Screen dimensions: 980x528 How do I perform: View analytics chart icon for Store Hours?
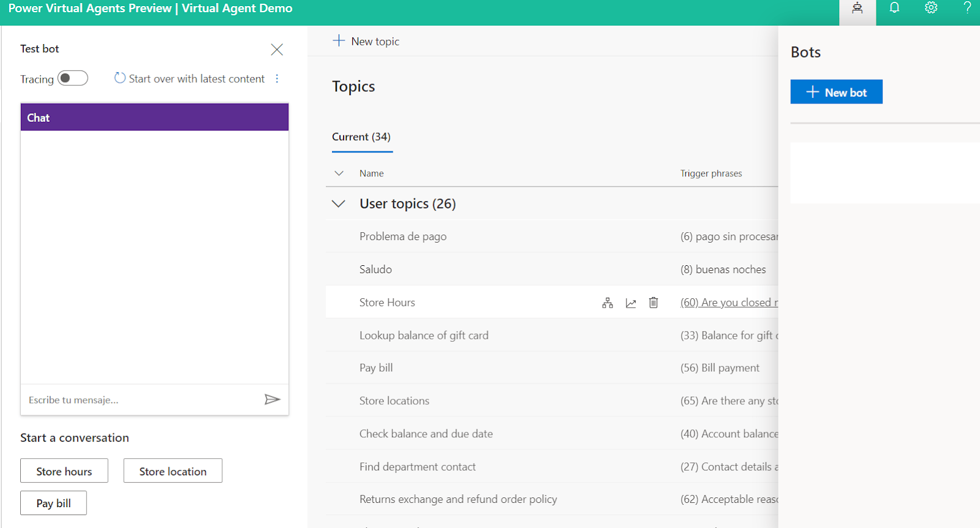point(630,303)
